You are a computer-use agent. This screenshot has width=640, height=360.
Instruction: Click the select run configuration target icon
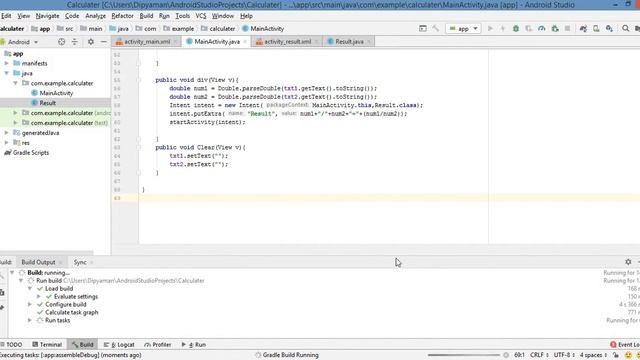tap(423, 29)
